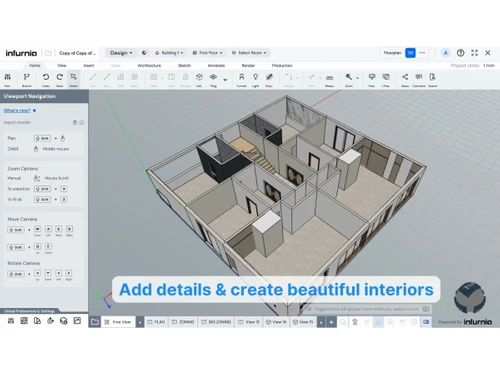Click the layers cube icon at the bottom left
The width and height of the screenshot is (500, 375).
[x=63, y=321]
